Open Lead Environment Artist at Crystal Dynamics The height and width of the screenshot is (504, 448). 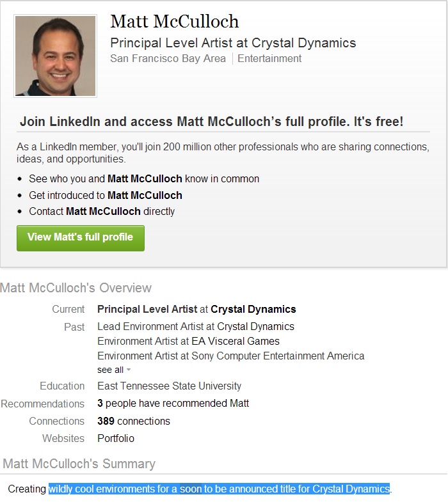[x=196, y=326]
